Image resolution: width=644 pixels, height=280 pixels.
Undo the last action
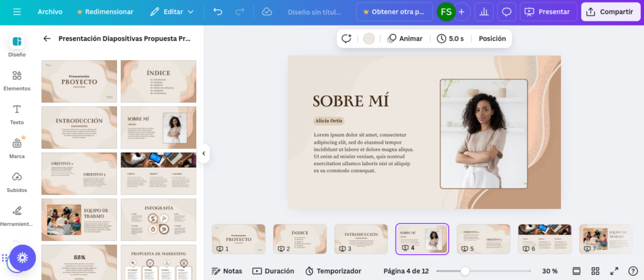[218, 12]
